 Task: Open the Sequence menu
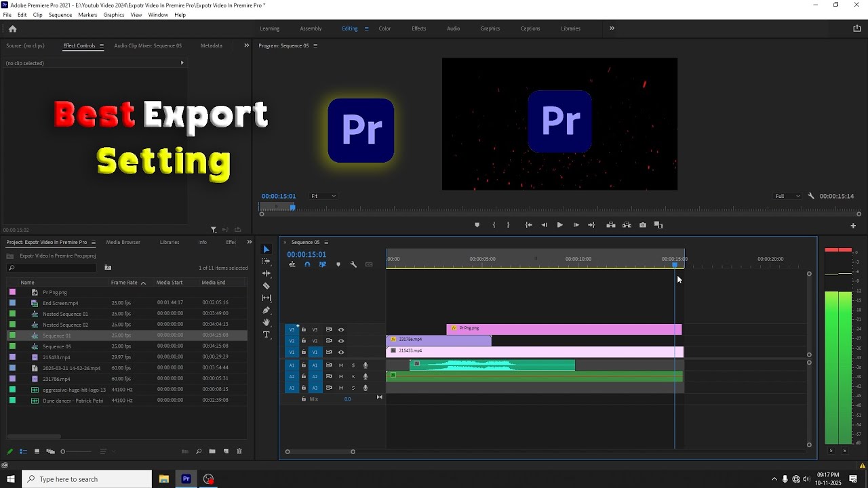click(x=60, y=15)
